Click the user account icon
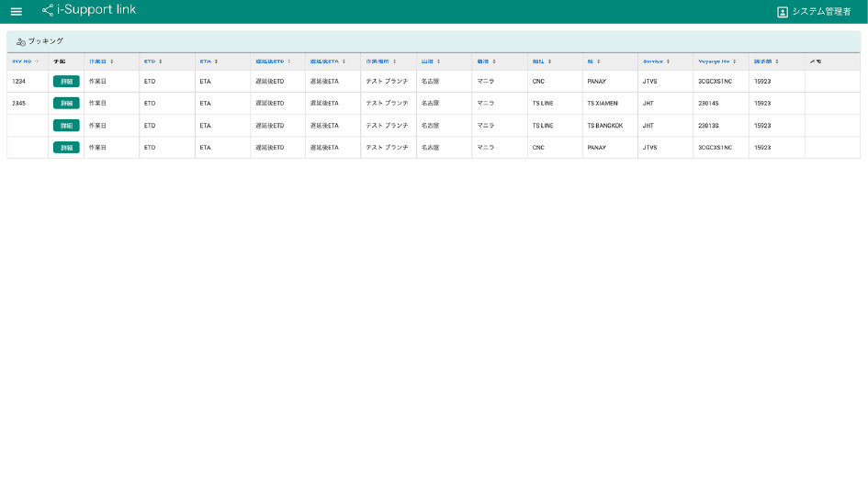The height and width of the screenshot is (490, 868). (783, 12)
